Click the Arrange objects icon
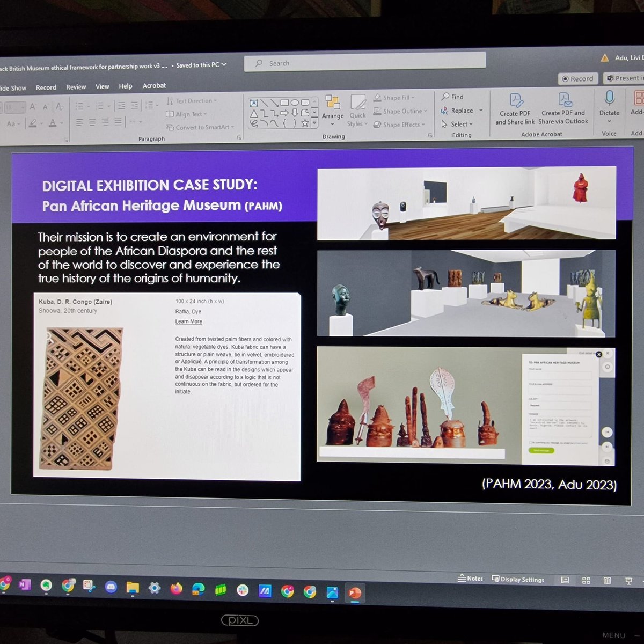644x644 pixels. tap(333, 103)
